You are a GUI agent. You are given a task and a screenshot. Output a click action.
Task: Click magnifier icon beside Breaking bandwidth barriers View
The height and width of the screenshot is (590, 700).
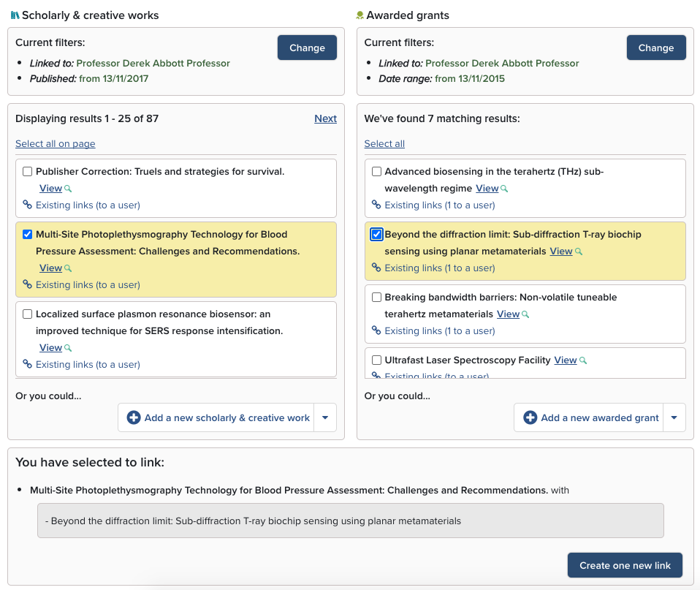[x=525, y=314]
